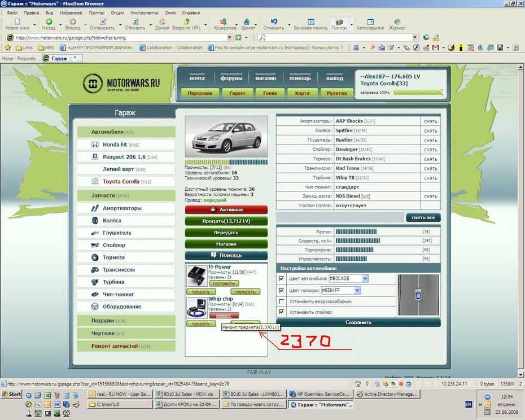Open the Ремонт запчастей section

[126, 346]
